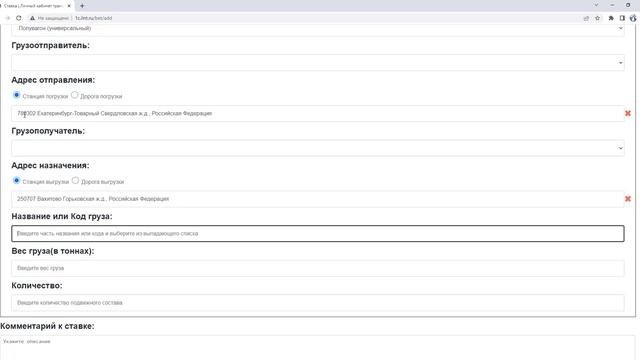640x360 pixels.
Task: Select the Дорога выгрузки radio button
Action: pos(75,180)
